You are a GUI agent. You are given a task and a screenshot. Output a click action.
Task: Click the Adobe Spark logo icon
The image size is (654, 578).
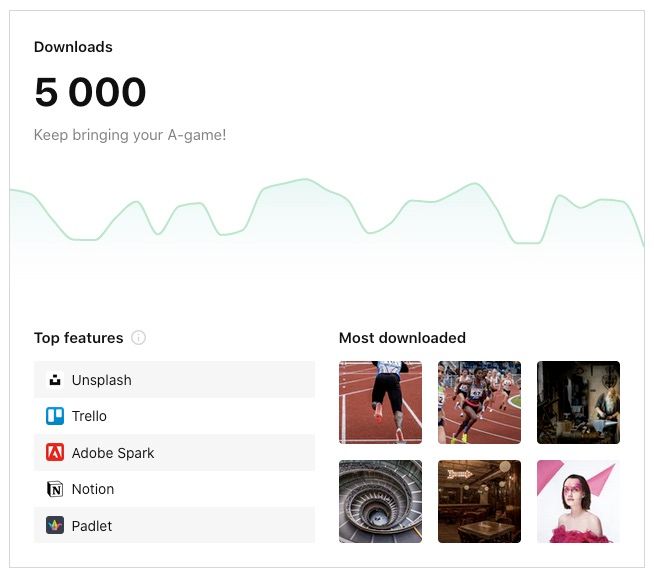click(x=55, y=453)
